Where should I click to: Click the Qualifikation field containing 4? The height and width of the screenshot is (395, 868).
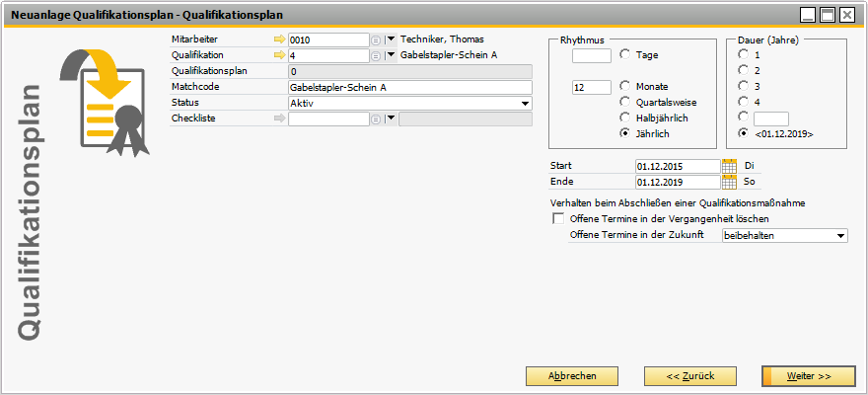click(x=328, y=56)
